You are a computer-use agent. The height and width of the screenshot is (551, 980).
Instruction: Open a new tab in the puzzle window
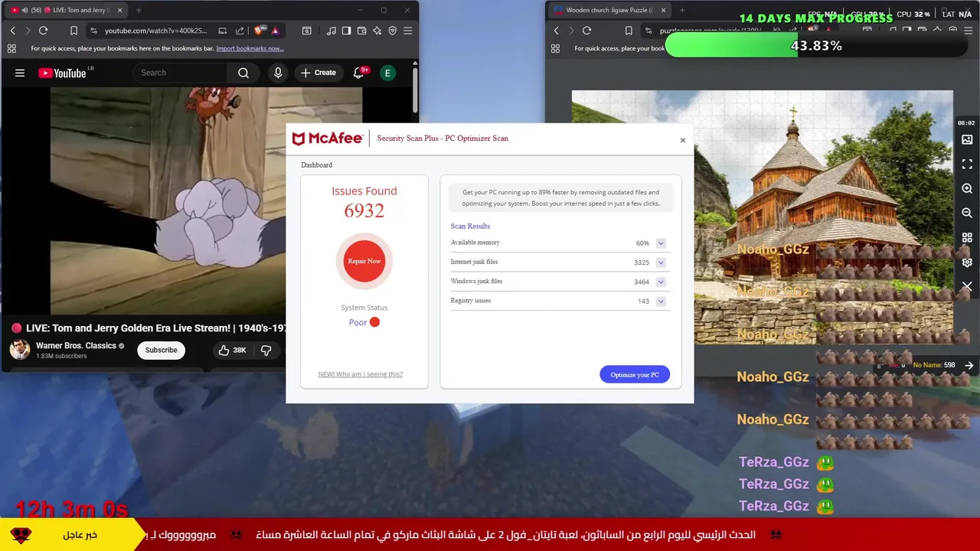682,10
